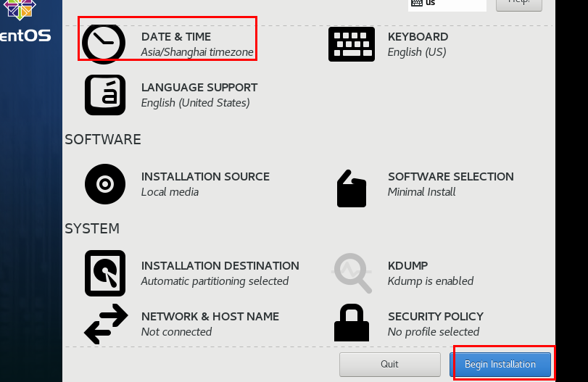
Task: Open the INSTALLATION DESTINATION heading
Action: click(x=220, y=266)
